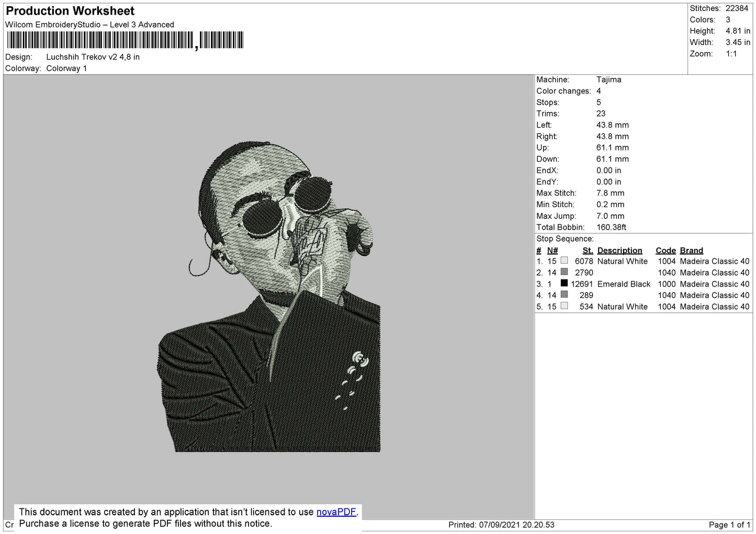Click the 'Printed: 07/09/2021 20.20.53' footer text
The image size is (756, 534).
(501, 525)
